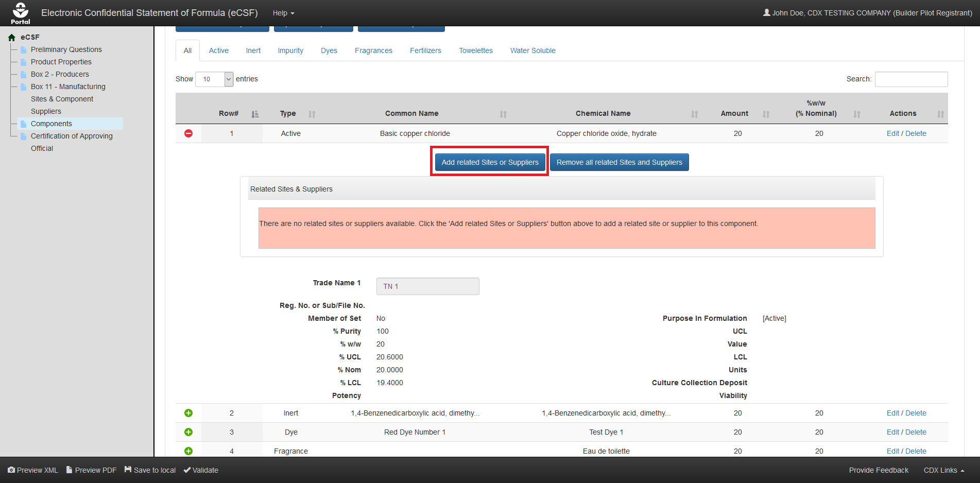Open the CDX Links dropup menu
This screenshot has height=483, width=980.
(x=944, y=470)
